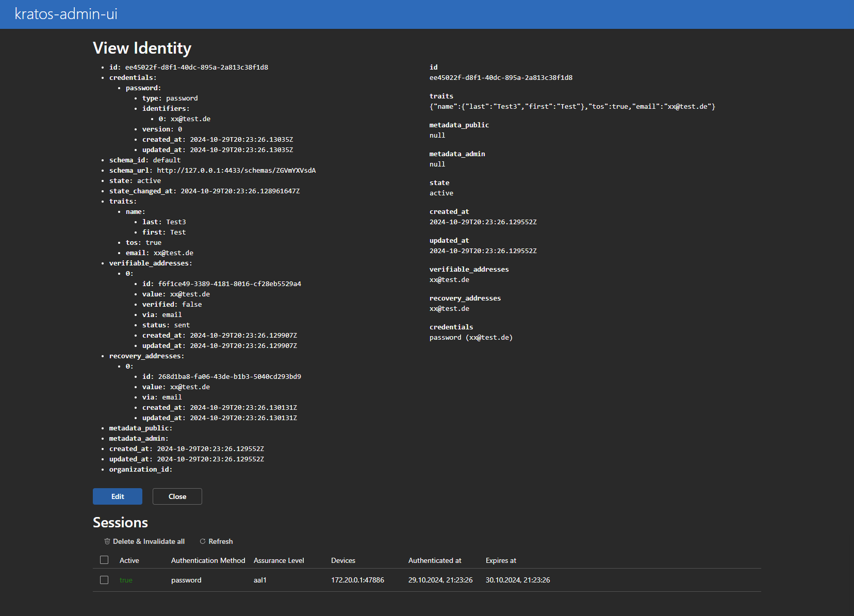Image resolution: width=854 pixels, height=616 pixels.
Task: Click the Devices column header
Action: 343,560
